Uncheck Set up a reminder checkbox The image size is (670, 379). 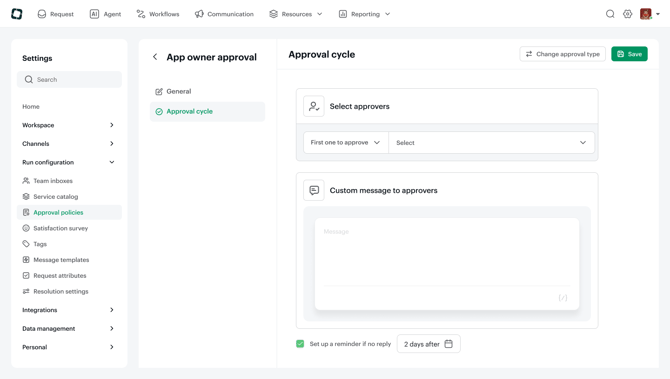click(x=300, y=344)
